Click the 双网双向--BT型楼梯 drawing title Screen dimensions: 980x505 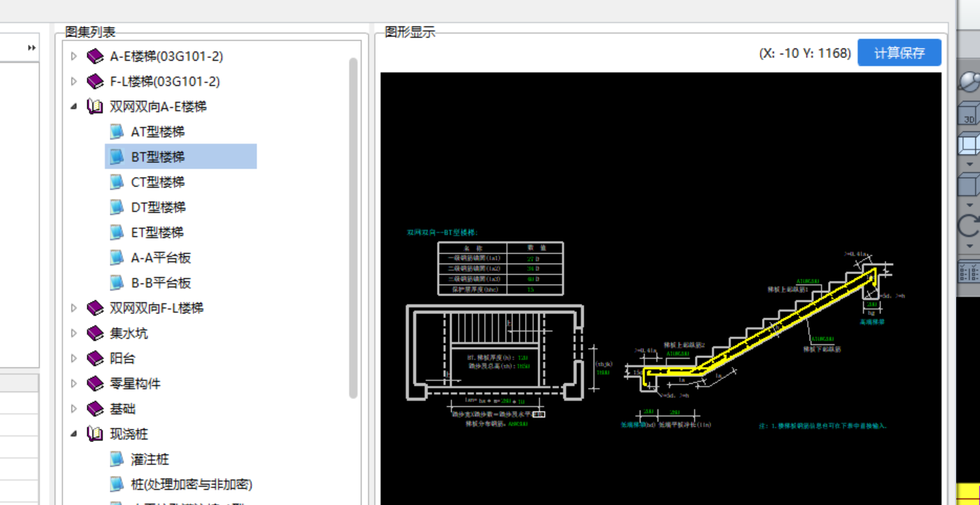(442, 232)
